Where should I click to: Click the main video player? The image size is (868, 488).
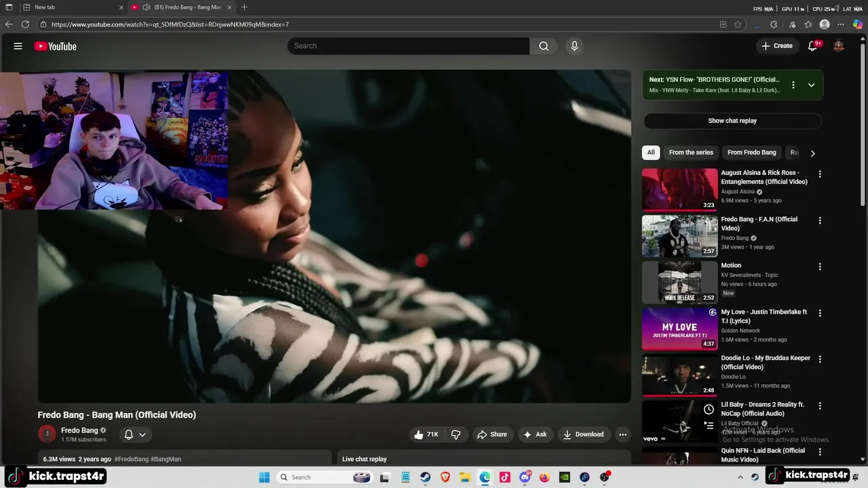tap(334, 237)
